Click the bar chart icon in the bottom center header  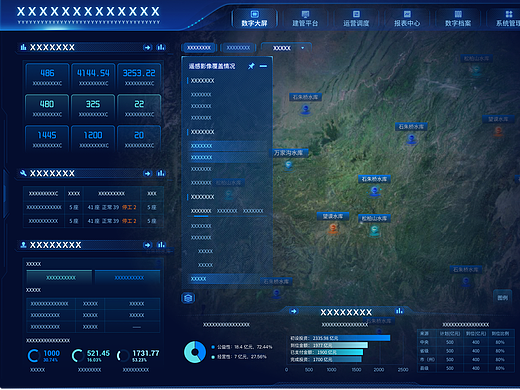coord(399,311)
